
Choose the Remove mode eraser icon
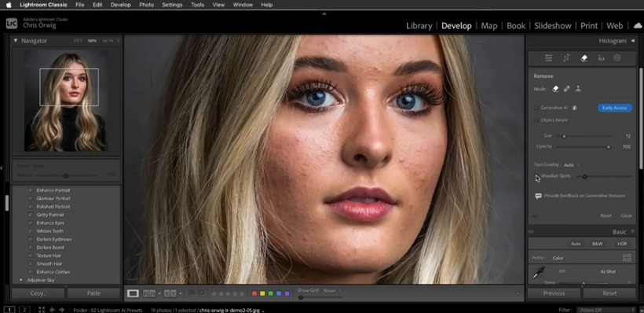click(x=556, y=89)
